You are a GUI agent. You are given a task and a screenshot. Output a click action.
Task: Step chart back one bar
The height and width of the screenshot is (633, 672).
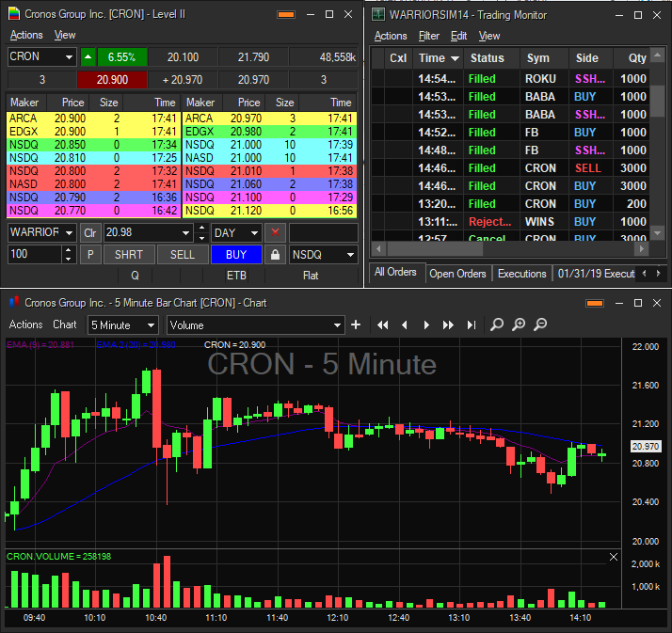click(x=404, y=325)
